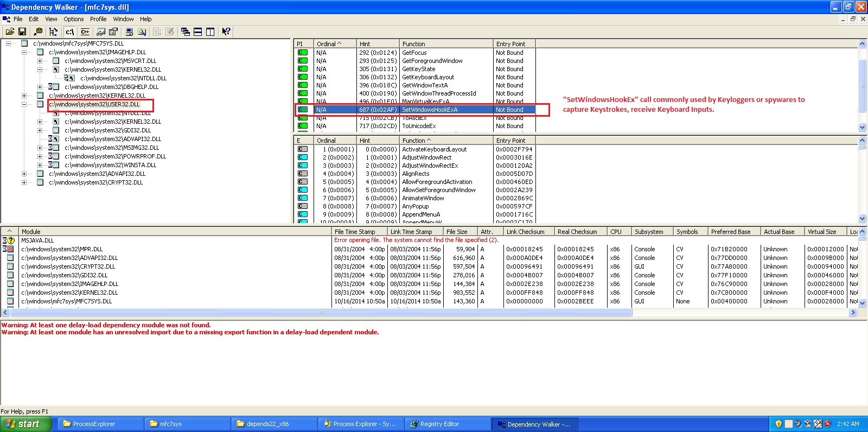Click the Tile Vertically toolbar icon
868x432 pixels.
[x=210, y=32]
